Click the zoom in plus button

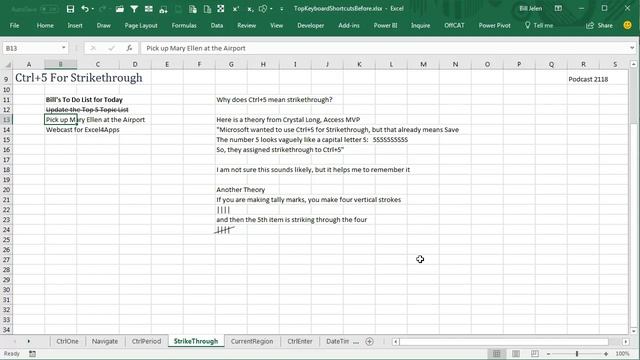coord(606,354)
